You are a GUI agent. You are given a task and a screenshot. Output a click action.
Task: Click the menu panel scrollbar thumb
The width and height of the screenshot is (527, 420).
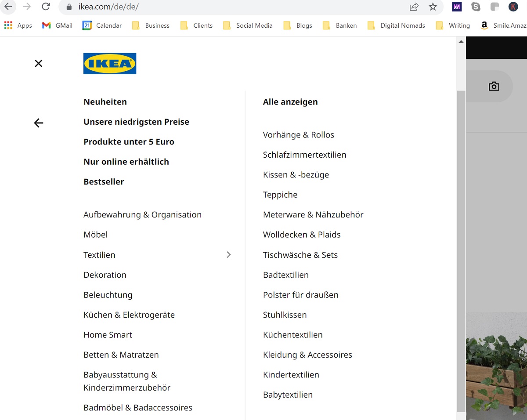[x=461, y=251]
